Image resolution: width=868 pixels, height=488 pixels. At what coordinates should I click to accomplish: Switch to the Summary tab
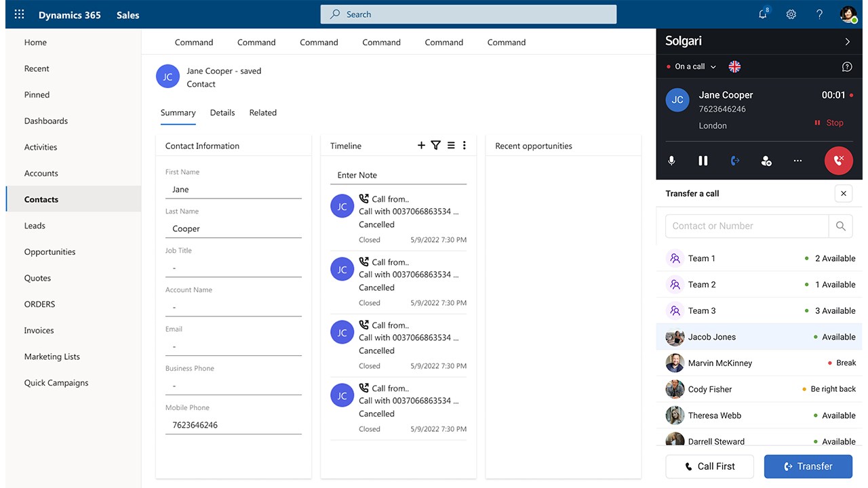point(178,113)
